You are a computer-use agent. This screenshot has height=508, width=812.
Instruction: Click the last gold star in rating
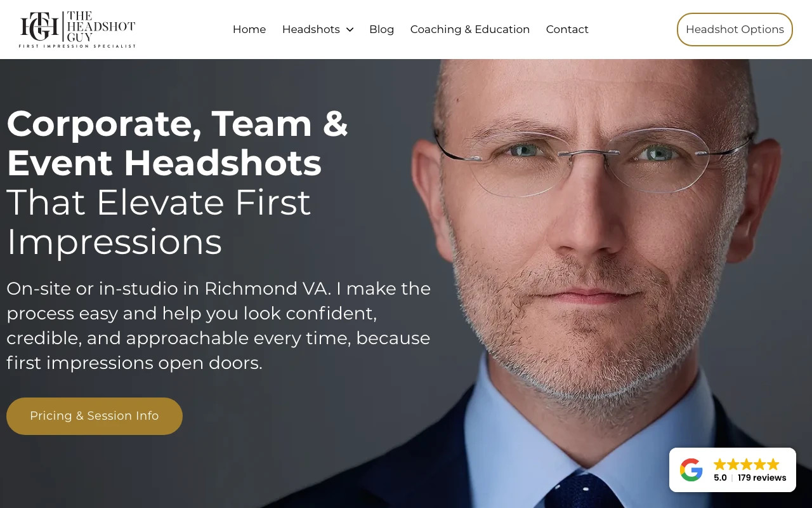tap(773, 464)
